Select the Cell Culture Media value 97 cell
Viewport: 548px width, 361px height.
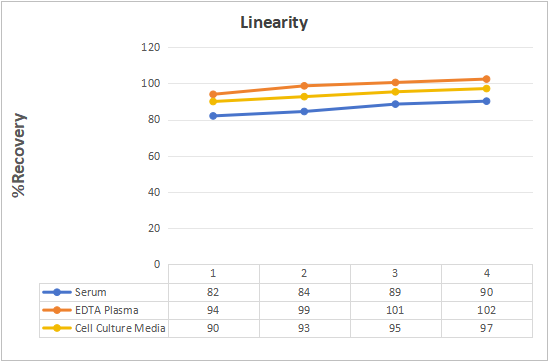(x=487, y=328)
